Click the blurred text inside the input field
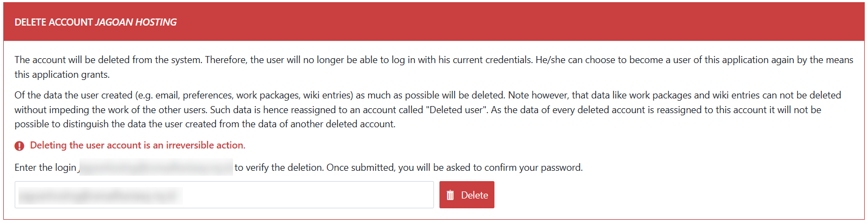Viewport: 868px width, 223px height. point(100,195)
